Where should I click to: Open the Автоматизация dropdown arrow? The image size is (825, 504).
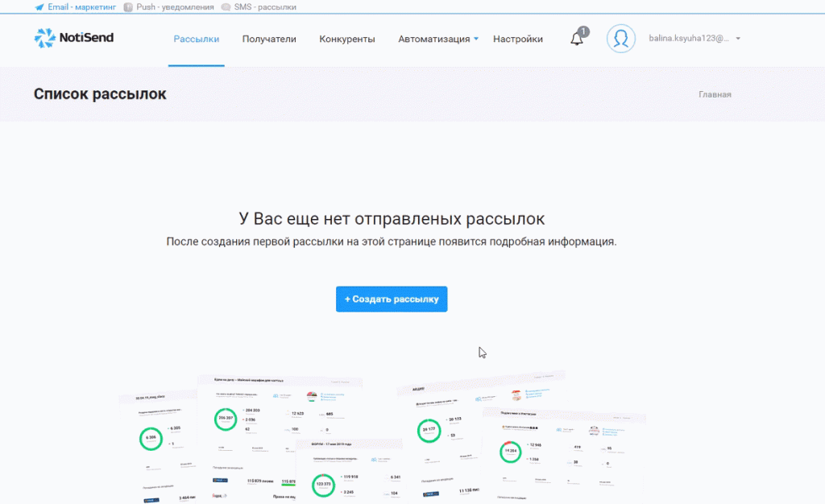475,38
